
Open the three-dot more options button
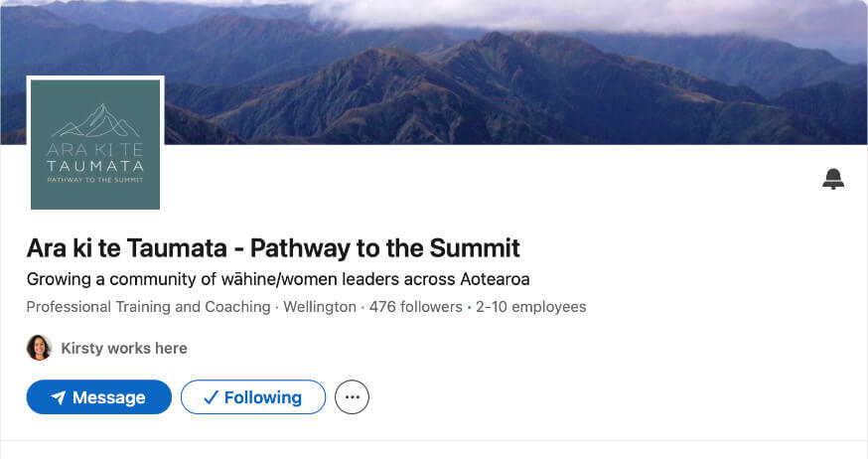352,397
